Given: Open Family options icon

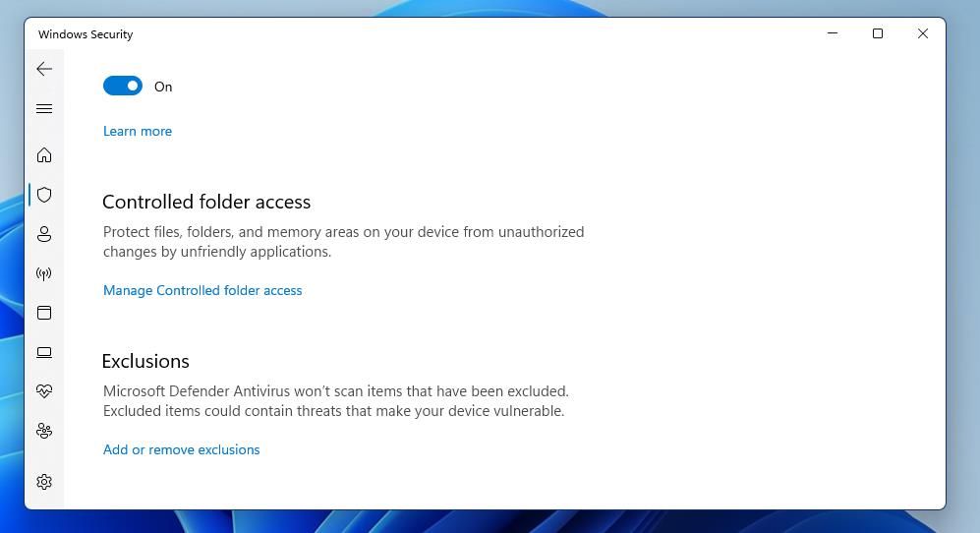Looking at the screenshot, I should point(44,431).
